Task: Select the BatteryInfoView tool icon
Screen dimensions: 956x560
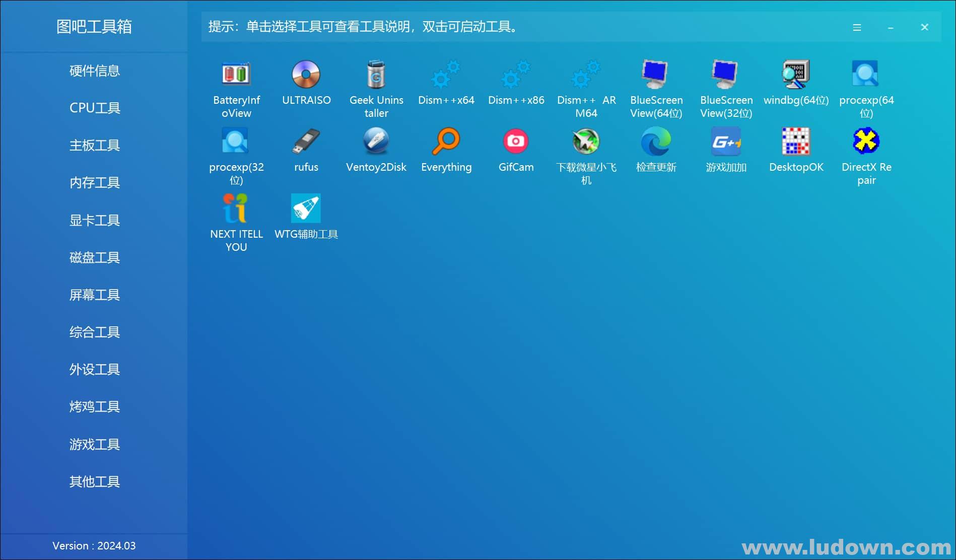Action: (x=236, y=74)
